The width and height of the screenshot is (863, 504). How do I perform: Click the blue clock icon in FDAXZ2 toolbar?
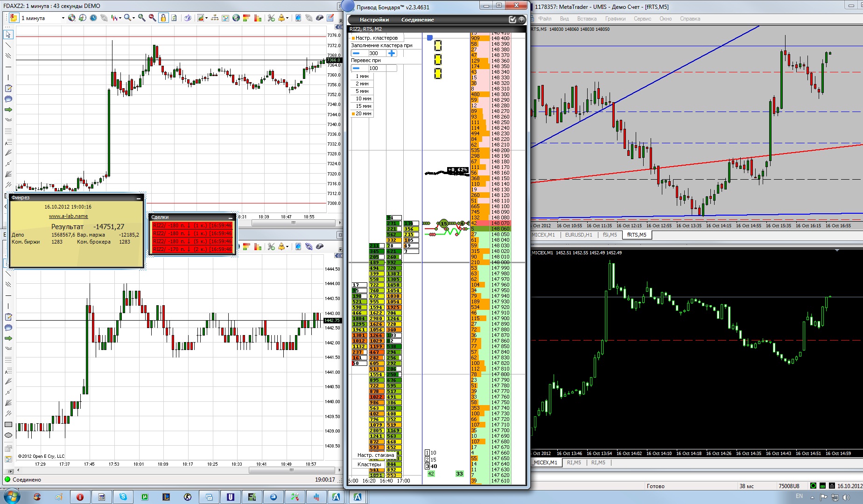point(93,18)
